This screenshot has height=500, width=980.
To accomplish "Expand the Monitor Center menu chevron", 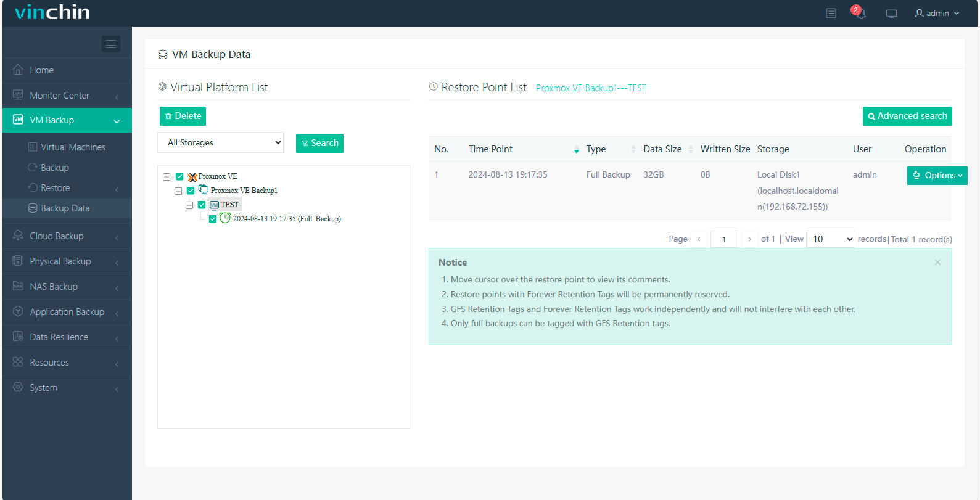I will (x=117, y=97).
